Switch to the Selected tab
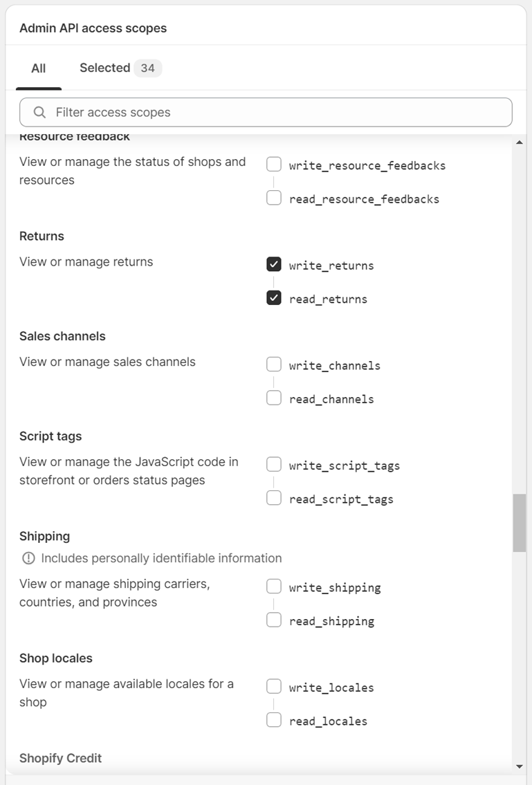Image resolution: width=532 pixels, height=785 pixels. [x=120, y=68]
